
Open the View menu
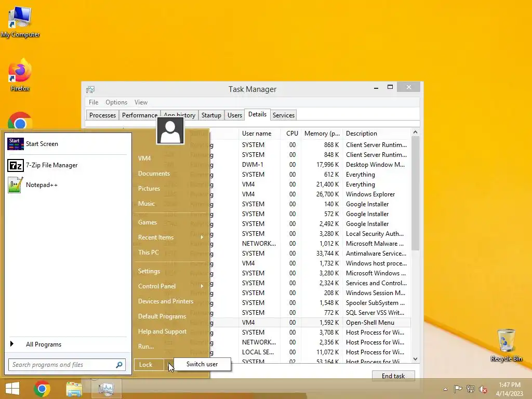click(141, 102)
